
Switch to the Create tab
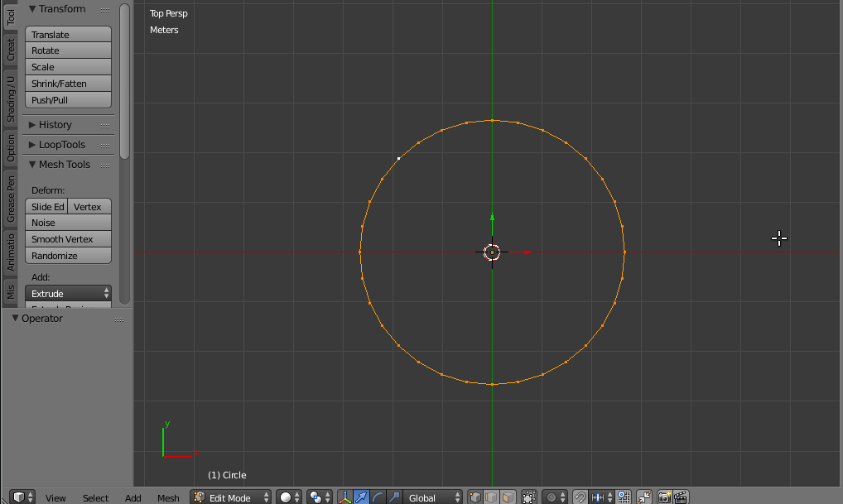[x=10, y=50]
